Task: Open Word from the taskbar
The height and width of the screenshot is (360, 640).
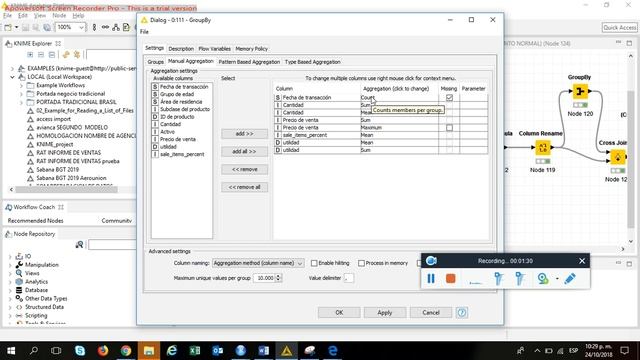Action: coord(264,351)
